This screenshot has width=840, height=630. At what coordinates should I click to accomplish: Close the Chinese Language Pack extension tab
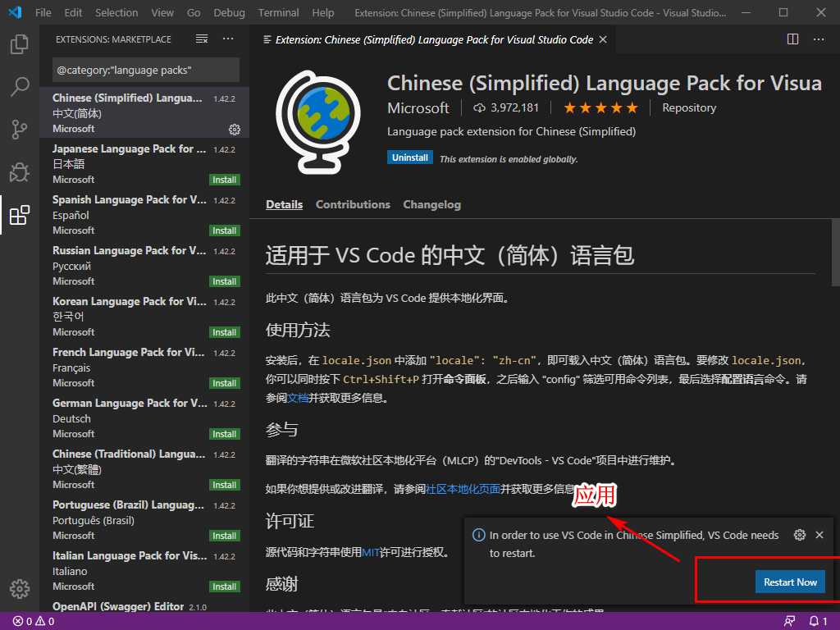tap(603, 39)
